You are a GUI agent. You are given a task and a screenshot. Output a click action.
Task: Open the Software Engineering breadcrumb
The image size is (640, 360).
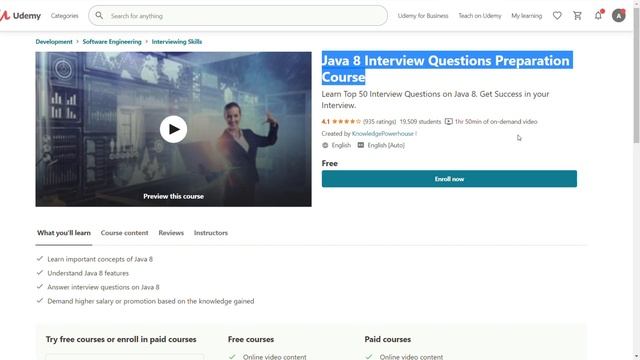tap(112, 42)
